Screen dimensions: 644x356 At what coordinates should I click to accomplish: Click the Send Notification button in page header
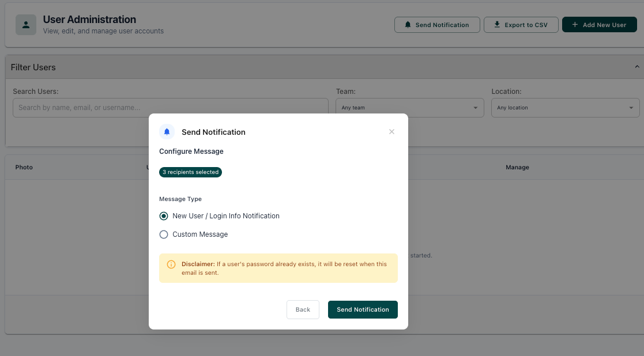pyautogui.click(x=437, y=25)
